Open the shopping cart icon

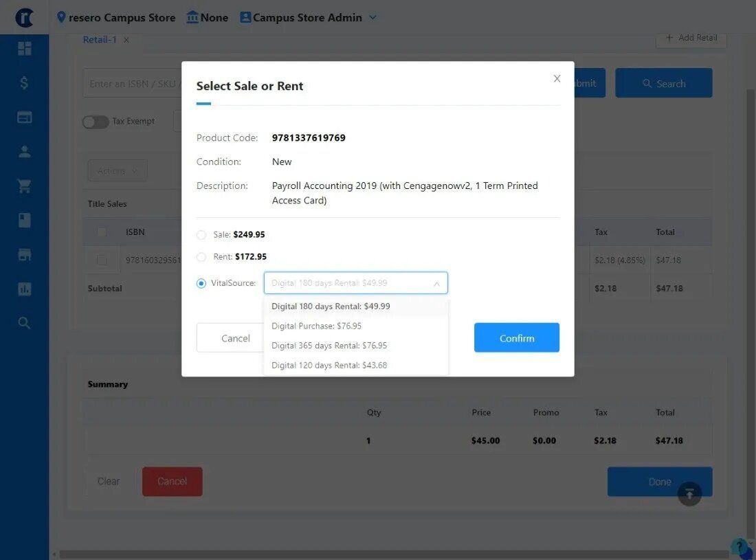coord(24,186)
